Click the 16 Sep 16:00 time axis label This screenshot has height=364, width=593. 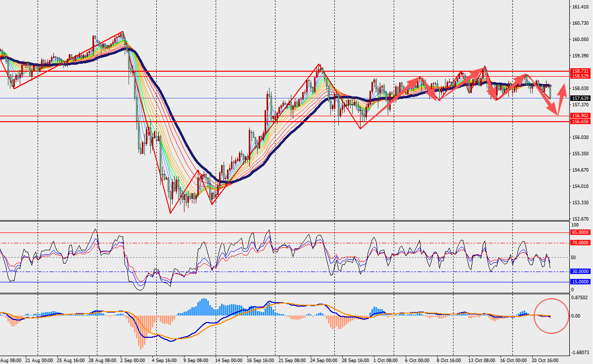(x=261, y=360)
